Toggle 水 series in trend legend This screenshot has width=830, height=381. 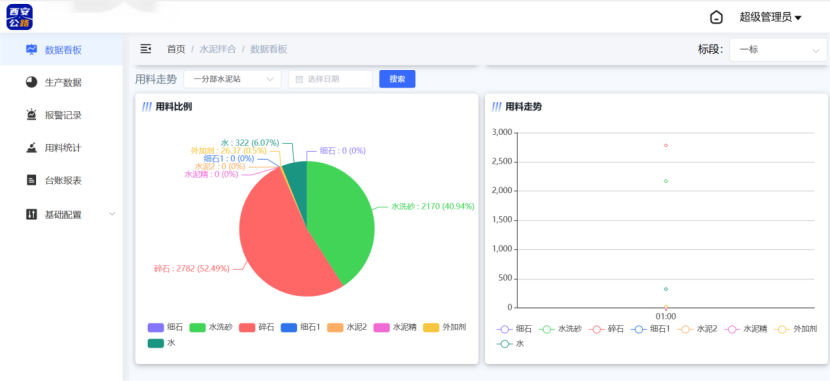(x=510, y=344)
